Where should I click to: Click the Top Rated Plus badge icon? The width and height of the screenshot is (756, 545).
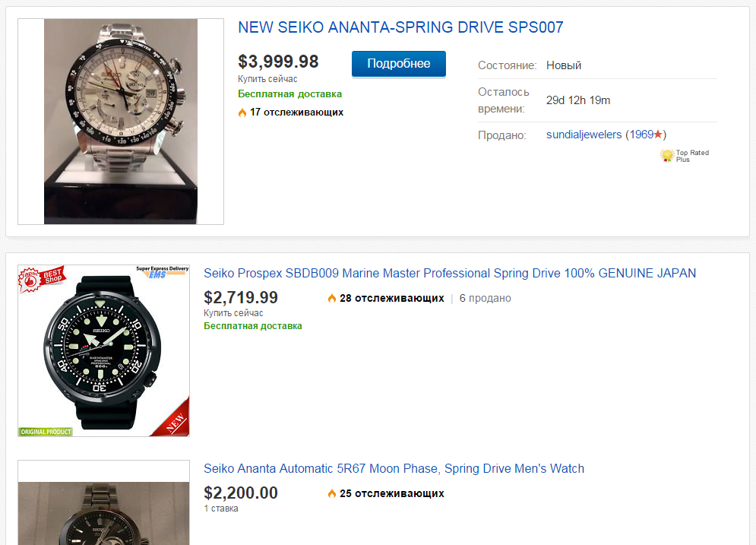coord(667,155)
